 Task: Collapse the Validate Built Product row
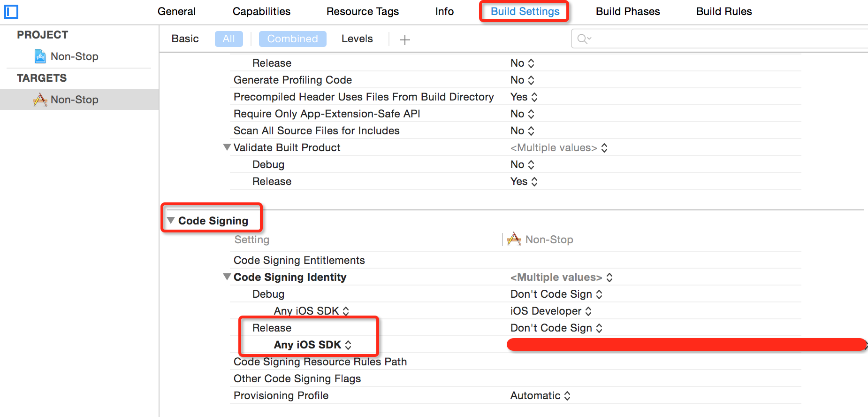(x=227, y=147)
